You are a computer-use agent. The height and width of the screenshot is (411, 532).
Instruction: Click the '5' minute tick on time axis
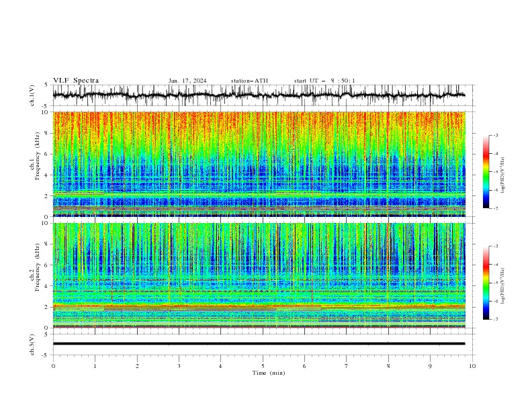coord(263,366)
